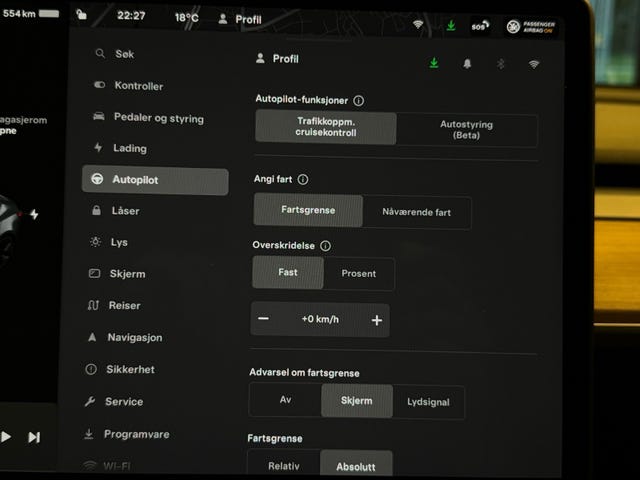Viewport: 640px width, 480px height.
Task: Select the Autopilot menu item
Action: (x=155, y=180)
